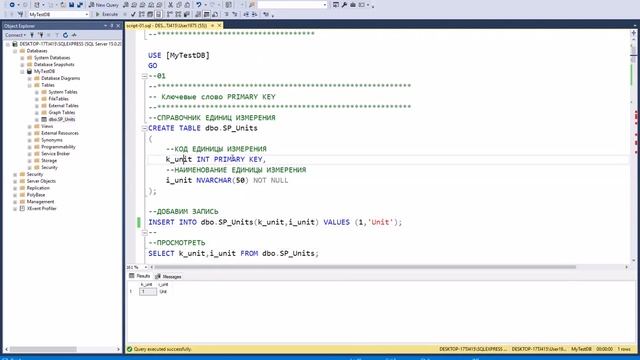640x360 pixels.
Task: Click the MyTestDB database icon in tree
Action: click(x=29, y=71)
